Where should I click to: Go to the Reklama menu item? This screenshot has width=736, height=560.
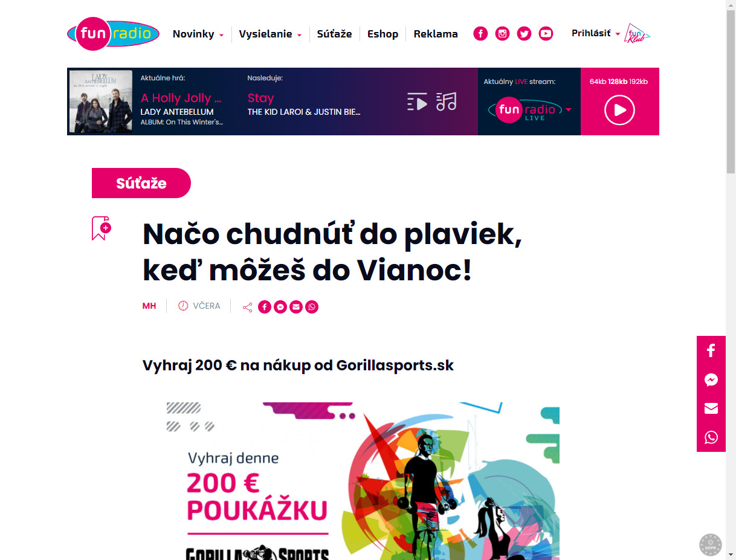436,34
